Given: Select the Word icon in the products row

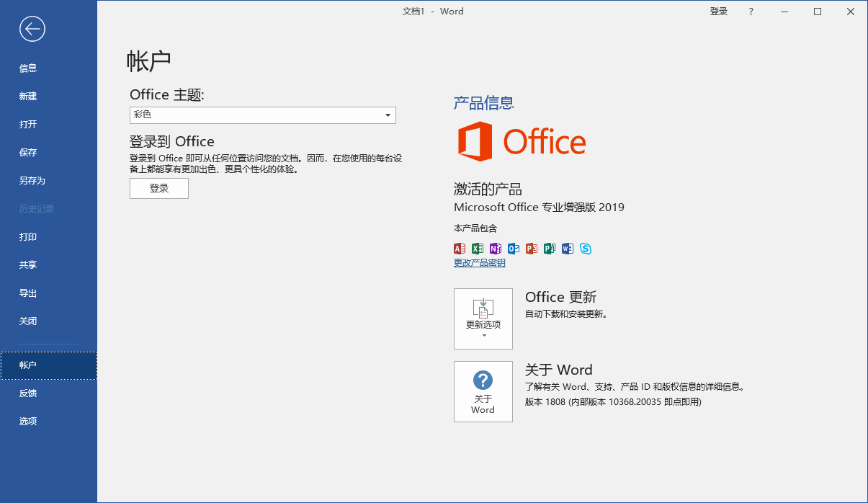Looking at the screenshot, I should pos(568,248).
